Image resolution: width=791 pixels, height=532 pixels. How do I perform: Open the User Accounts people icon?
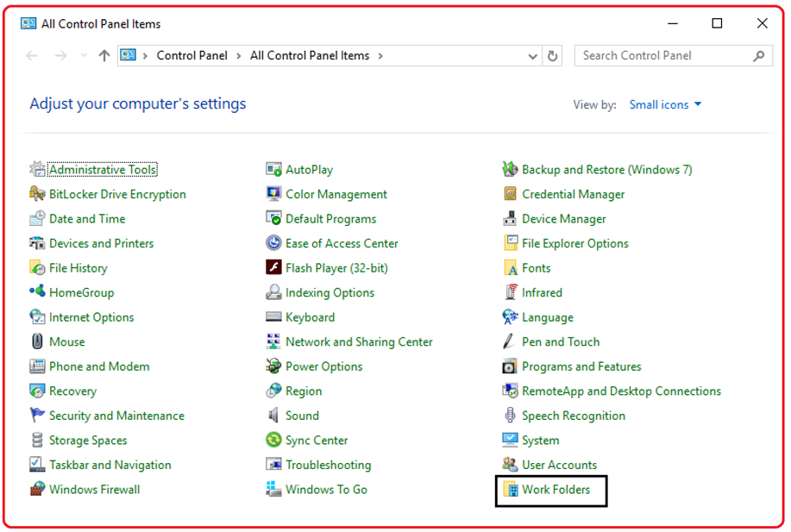tap(510, 464)
